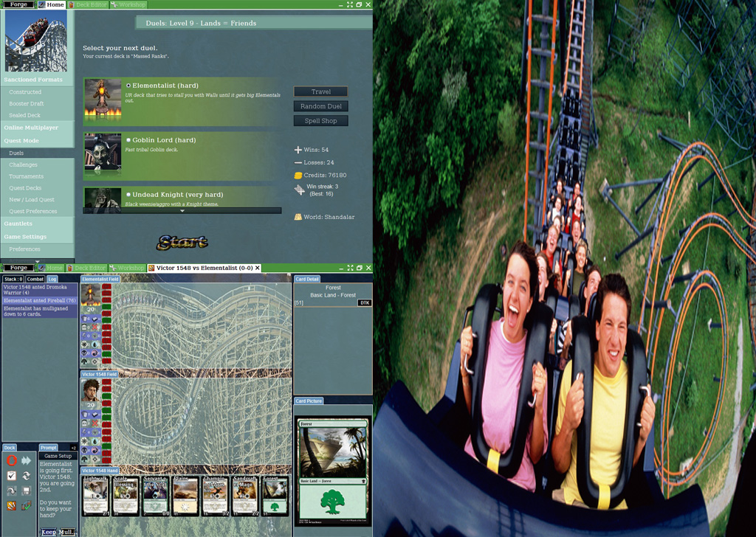Click the double-arrow end turn Dock icon
Screen dimensions: 756x537
pos(27,460)
